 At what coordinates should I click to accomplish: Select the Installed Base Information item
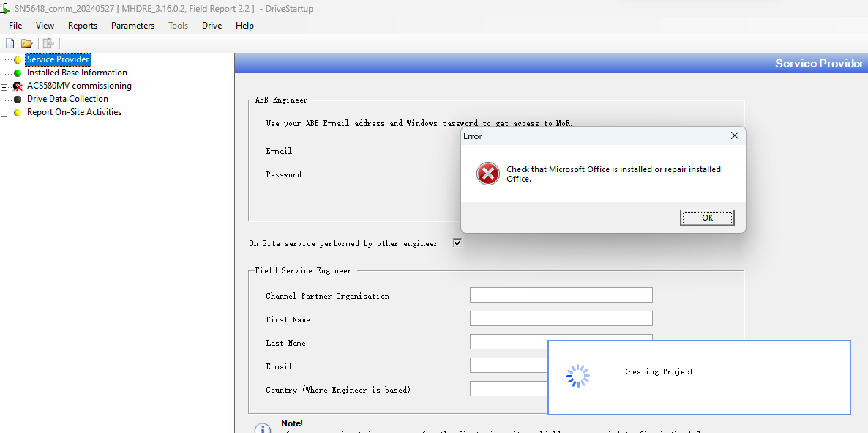click(76, 73)
